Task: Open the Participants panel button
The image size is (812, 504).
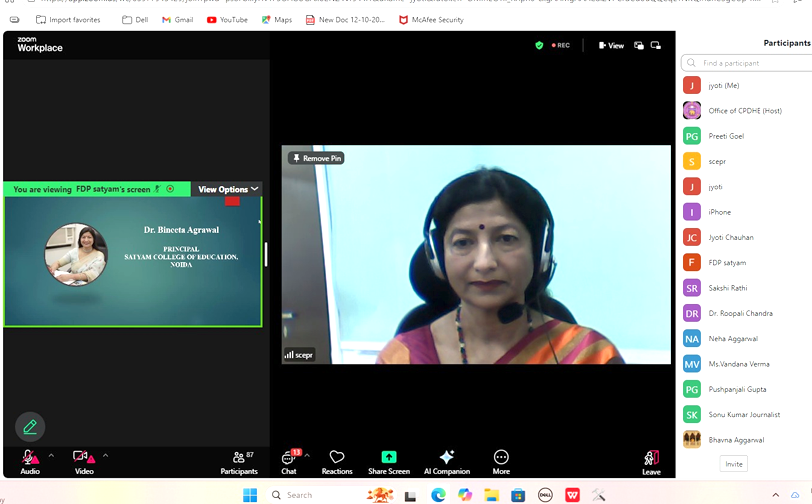Action: (239, 463)
